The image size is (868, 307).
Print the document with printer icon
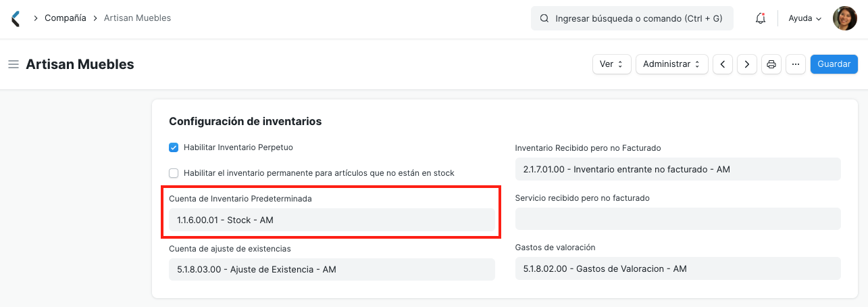(771, 64)
